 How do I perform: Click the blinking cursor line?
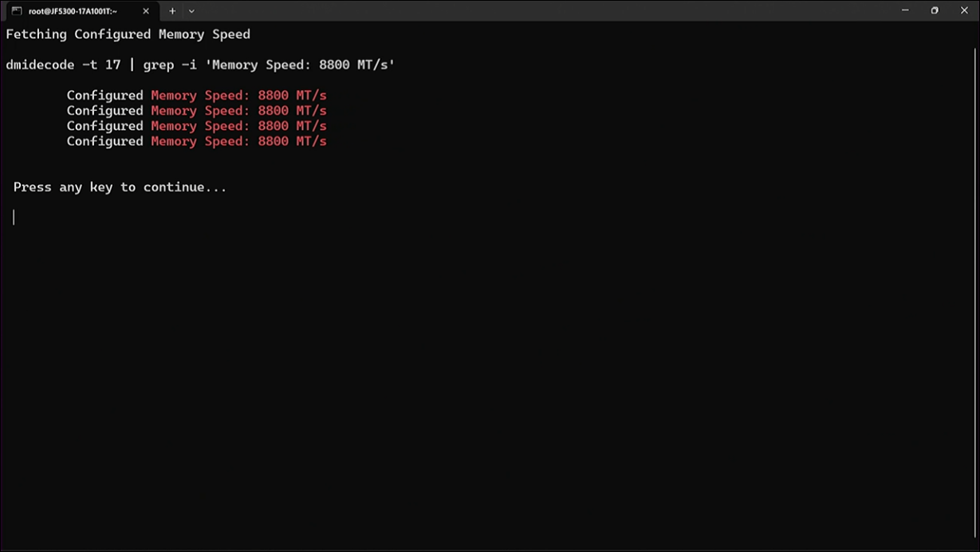[x=14, y=217]
